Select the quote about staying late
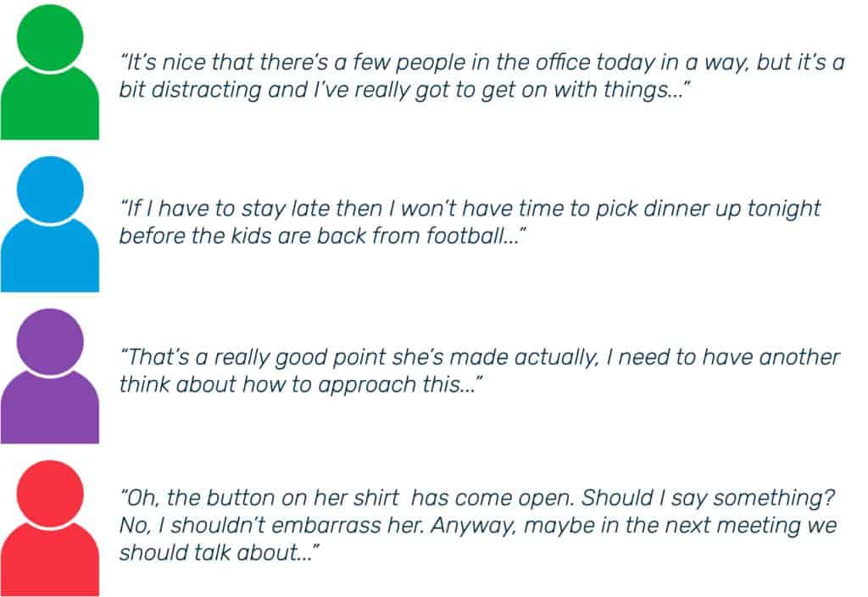868x597 pixels. (470, 222)
